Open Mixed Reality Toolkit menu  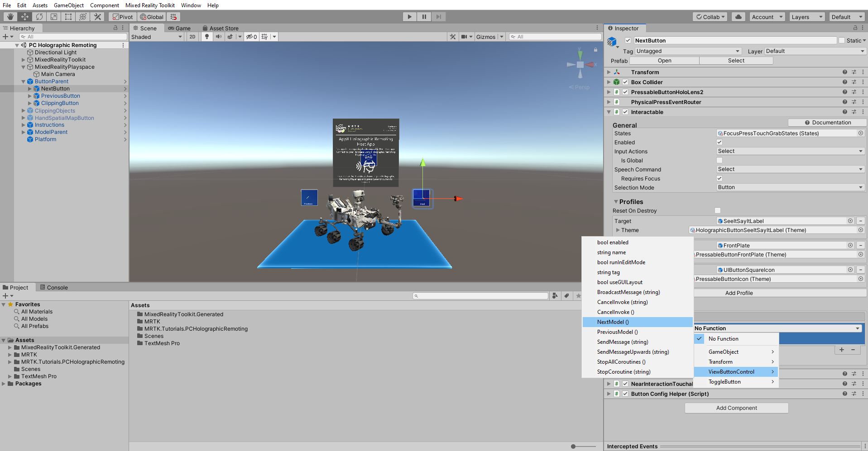150,5
